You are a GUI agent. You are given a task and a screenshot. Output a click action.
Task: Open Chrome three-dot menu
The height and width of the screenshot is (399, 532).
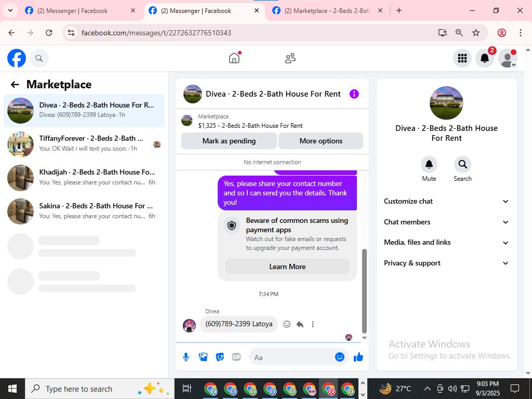pyautogui.click(x=521, y=33)
